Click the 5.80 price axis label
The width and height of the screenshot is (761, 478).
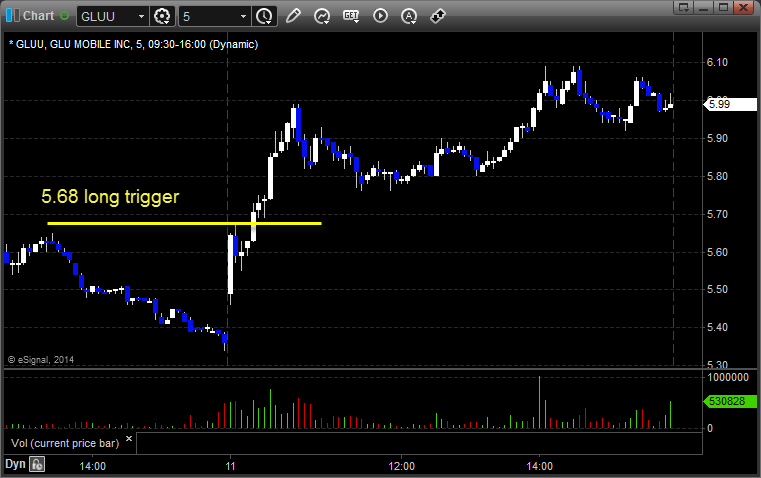tap(717, 176)
